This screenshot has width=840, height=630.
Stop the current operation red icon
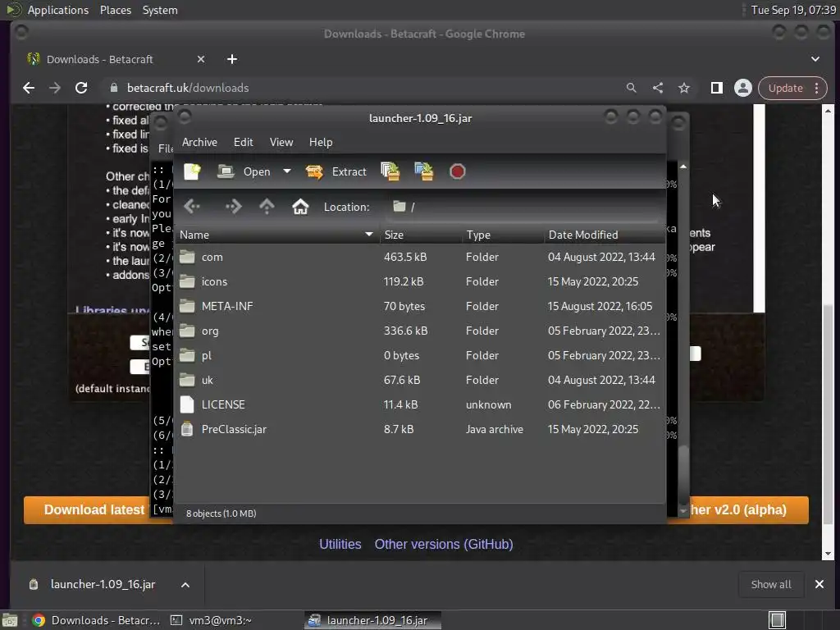pos(458,171)
